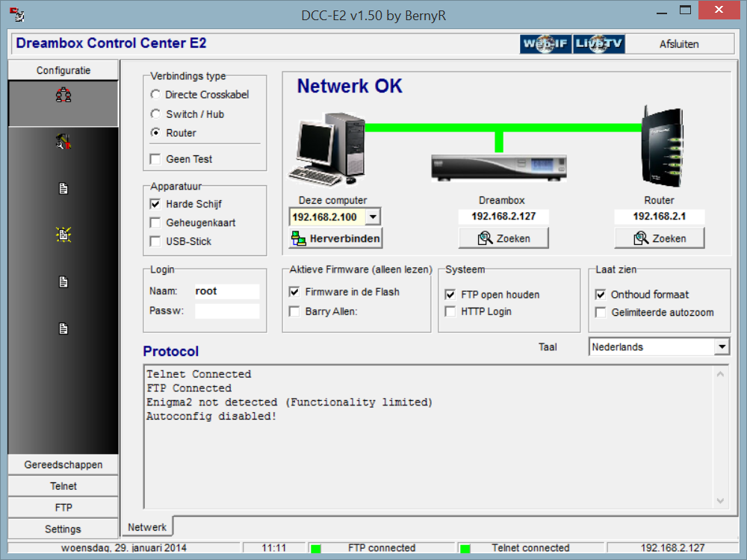Go to the Settings sidebar section

63,529
